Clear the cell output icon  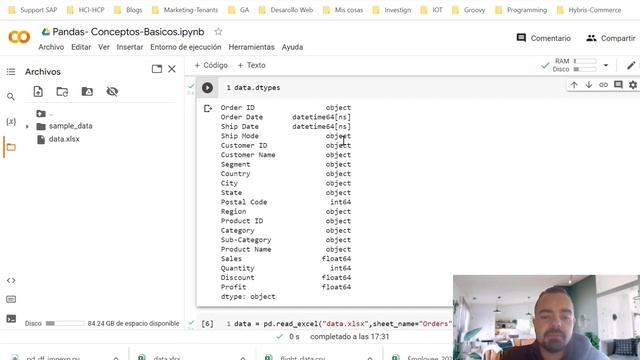[208, 109]
